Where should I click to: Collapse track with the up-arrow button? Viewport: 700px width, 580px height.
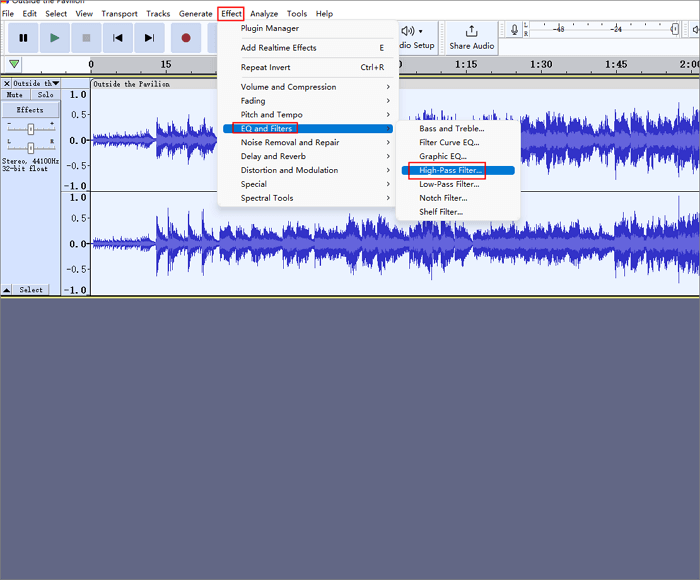click(6, 290)
